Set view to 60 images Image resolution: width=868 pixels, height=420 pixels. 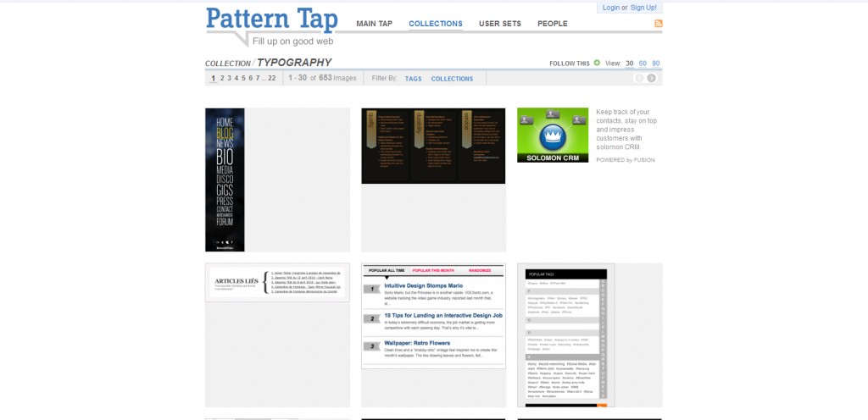point(643,64)
